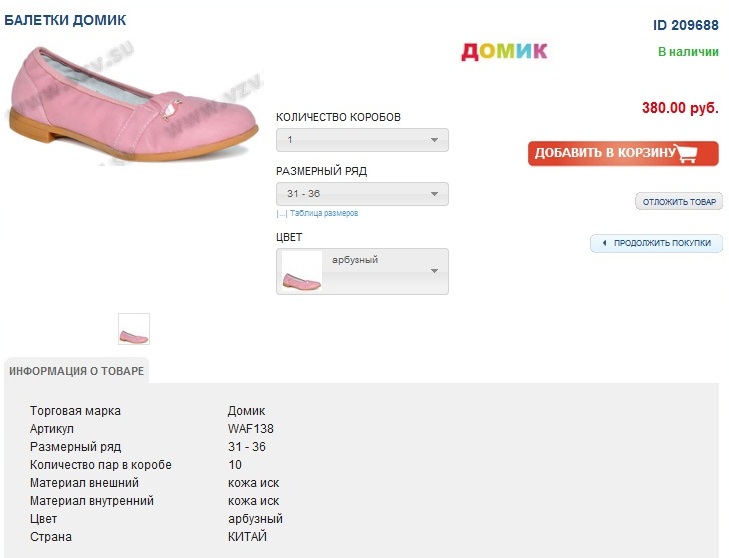The height and width of the screenshot is (558, 729).
Task: Select the Информация о товаре tab
Action: (77, 371)
